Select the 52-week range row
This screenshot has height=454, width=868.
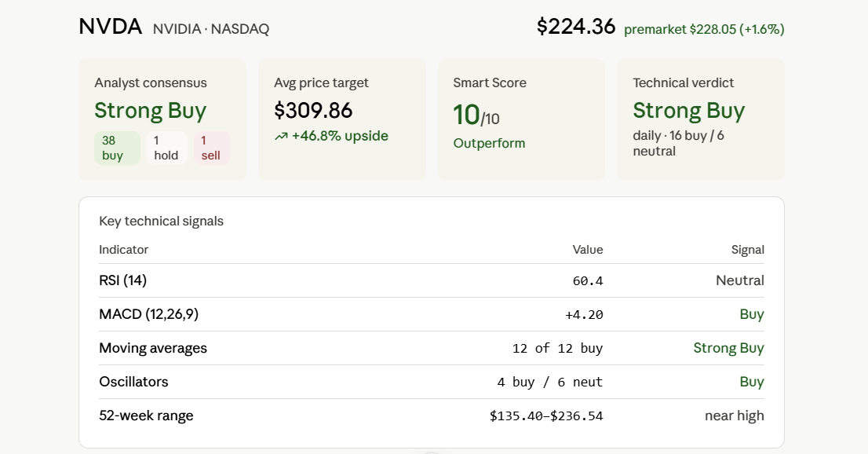[x=431, y=416]
